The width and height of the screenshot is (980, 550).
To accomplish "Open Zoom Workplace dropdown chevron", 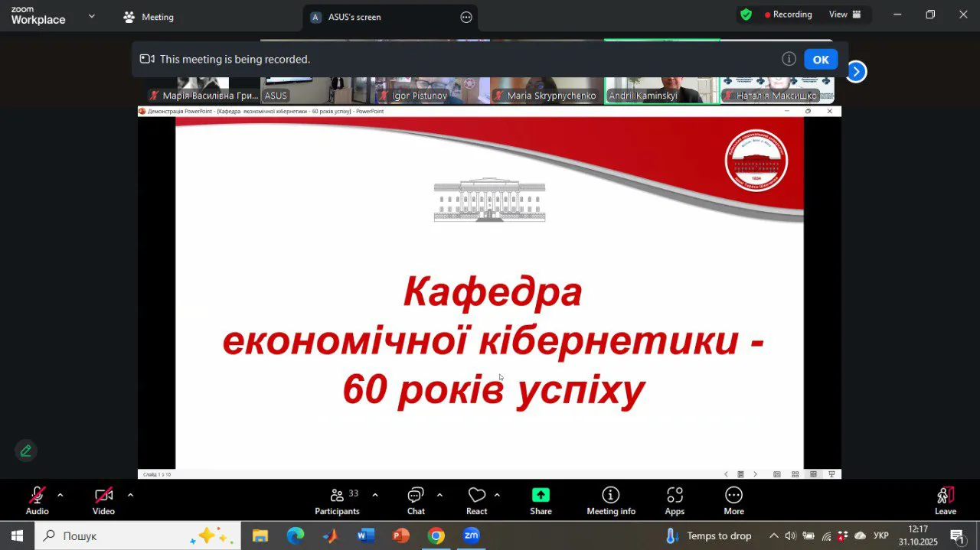I will pos(92,16).
